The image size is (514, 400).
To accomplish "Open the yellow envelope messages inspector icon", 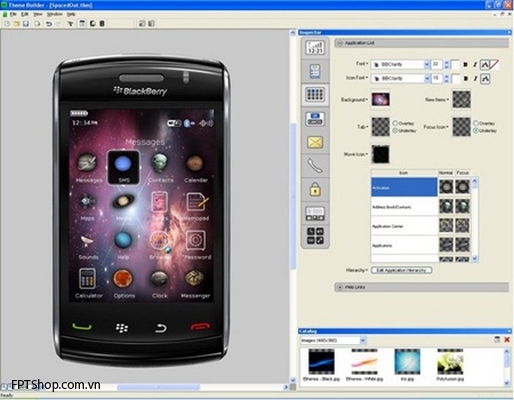I will click(315, 142).
